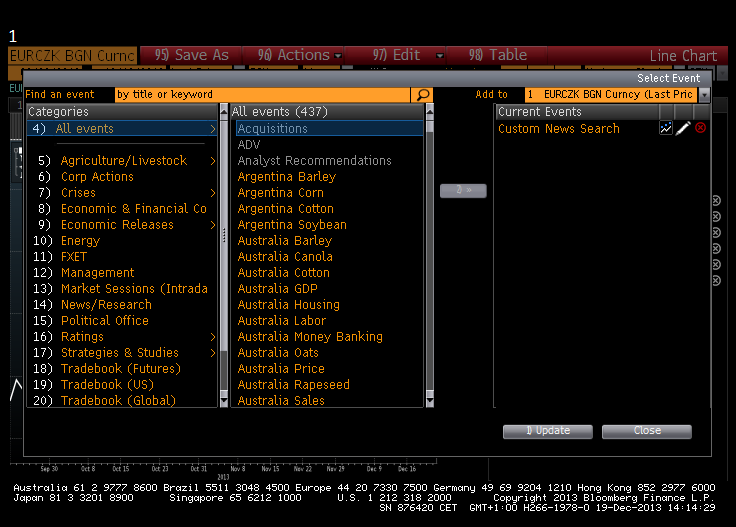Select Tradebook (Futures) category

click(121, 369)
